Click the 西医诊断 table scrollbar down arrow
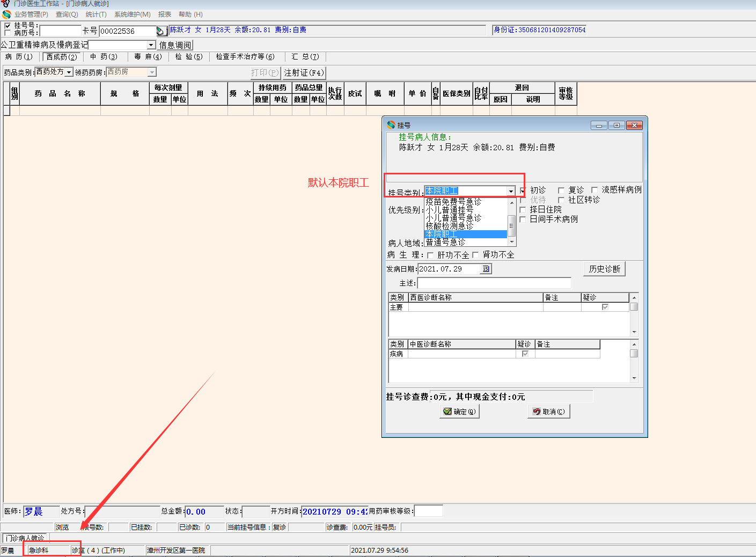756x557 pixels. 634,332
